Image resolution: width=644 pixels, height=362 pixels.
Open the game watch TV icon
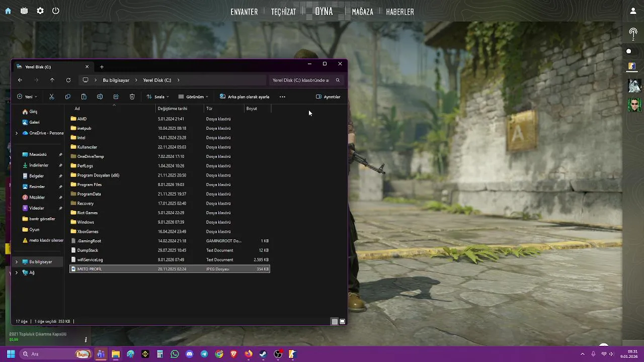(24, 11)
